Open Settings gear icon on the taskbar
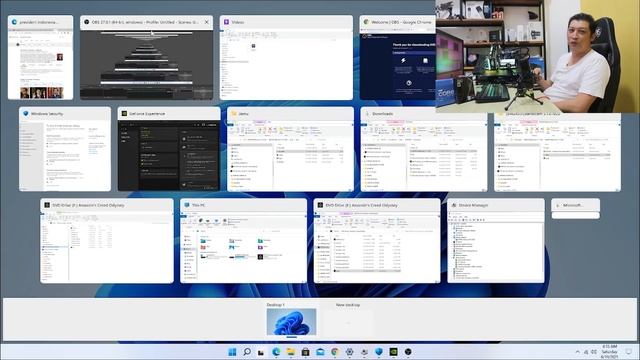 click(x=349, y=352)
